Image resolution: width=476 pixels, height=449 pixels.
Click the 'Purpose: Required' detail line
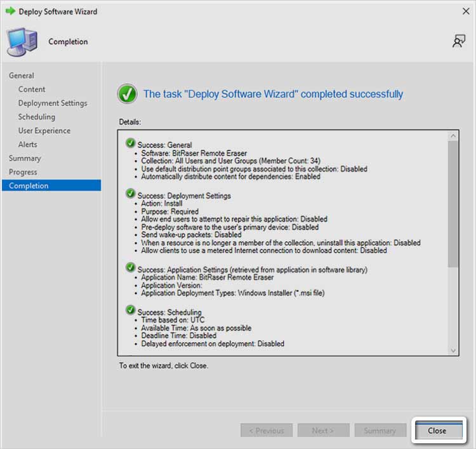pos(169,211)
